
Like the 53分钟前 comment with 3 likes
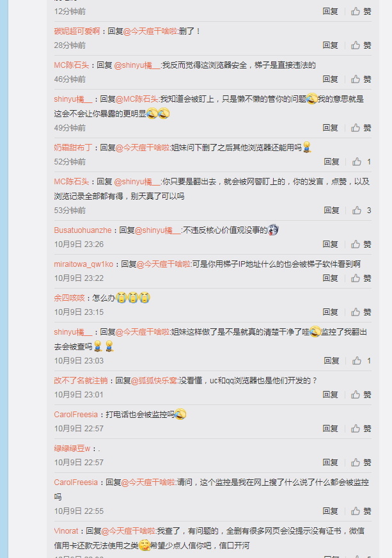pos(362,211)
